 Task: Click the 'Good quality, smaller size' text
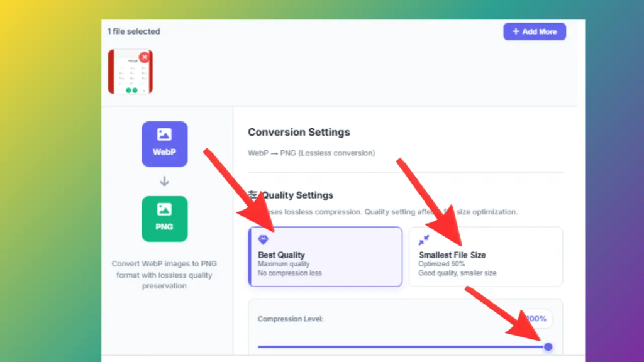458,273
